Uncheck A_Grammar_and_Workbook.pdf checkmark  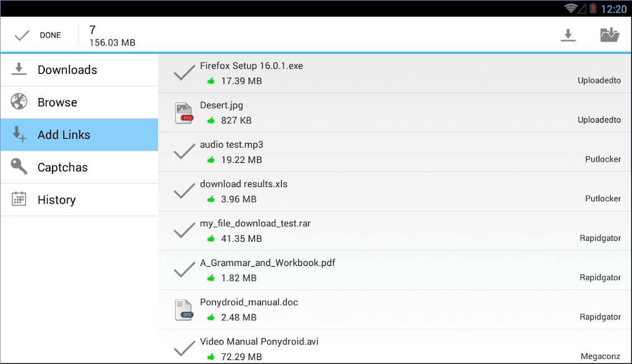pos(184,270)
